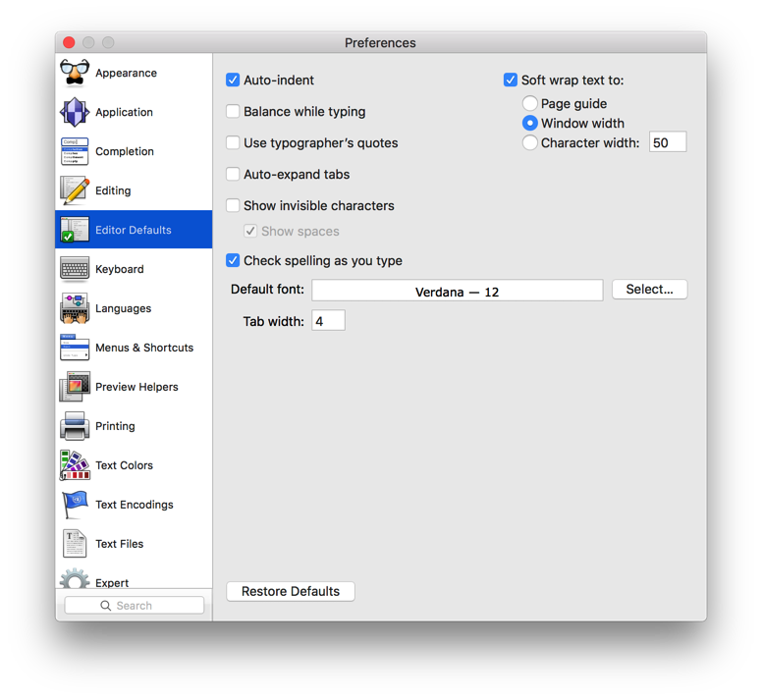Click the Completion list icon
762x700 pixels.
[75, 151]
